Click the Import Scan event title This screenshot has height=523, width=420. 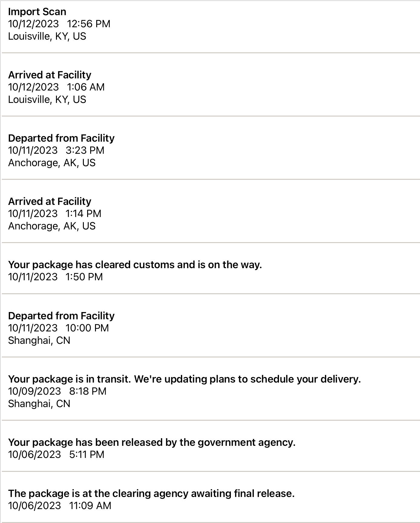(x=37, y=12)
